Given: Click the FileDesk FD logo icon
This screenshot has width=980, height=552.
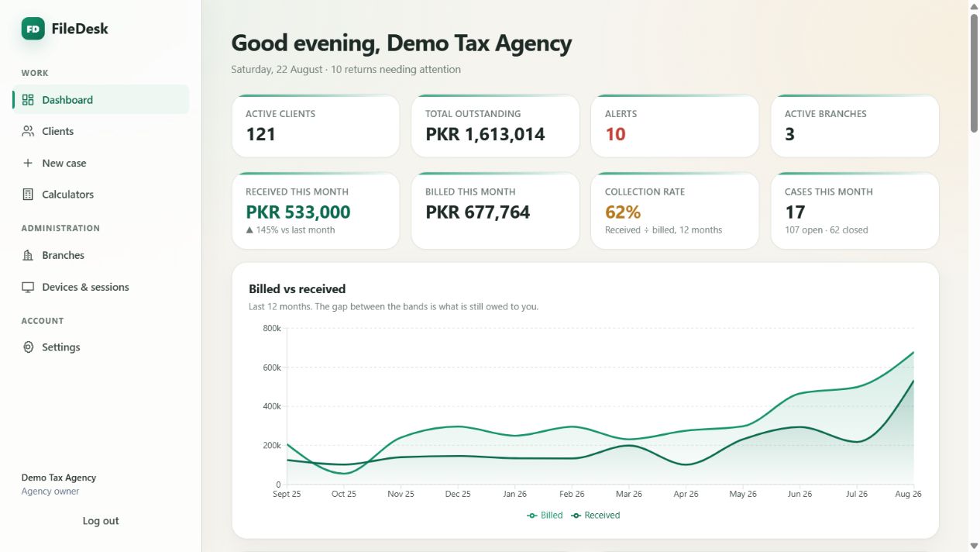Looking at the screenshot, I should click(x=33, y=29).
